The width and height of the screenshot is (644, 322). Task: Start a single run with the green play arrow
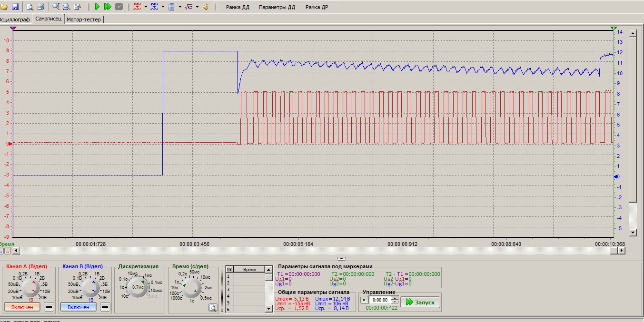click(x=97, y=7)
